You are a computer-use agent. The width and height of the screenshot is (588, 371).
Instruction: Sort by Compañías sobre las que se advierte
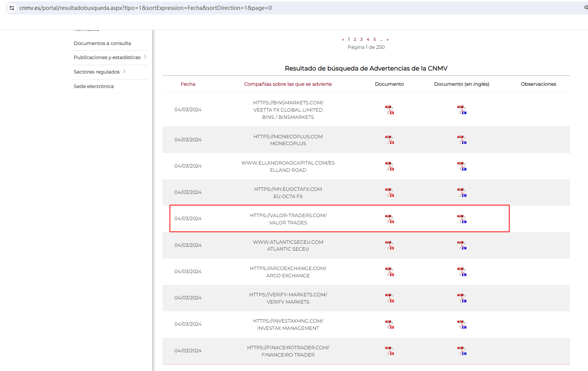[288, 84]
